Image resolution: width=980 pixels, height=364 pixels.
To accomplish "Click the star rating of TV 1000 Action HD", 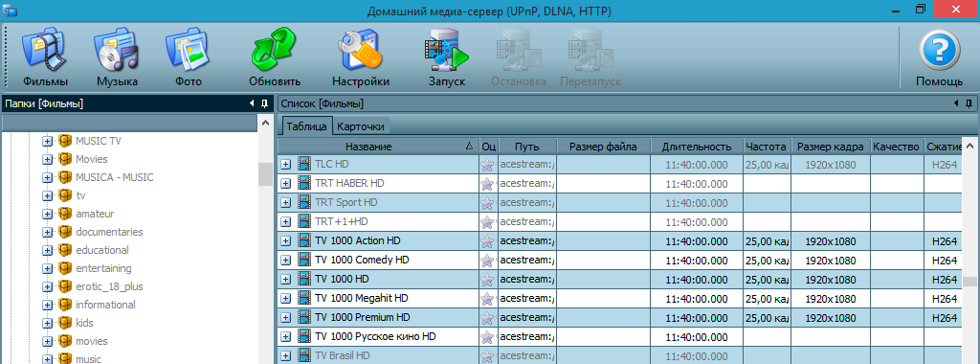I will pos(487,241).
